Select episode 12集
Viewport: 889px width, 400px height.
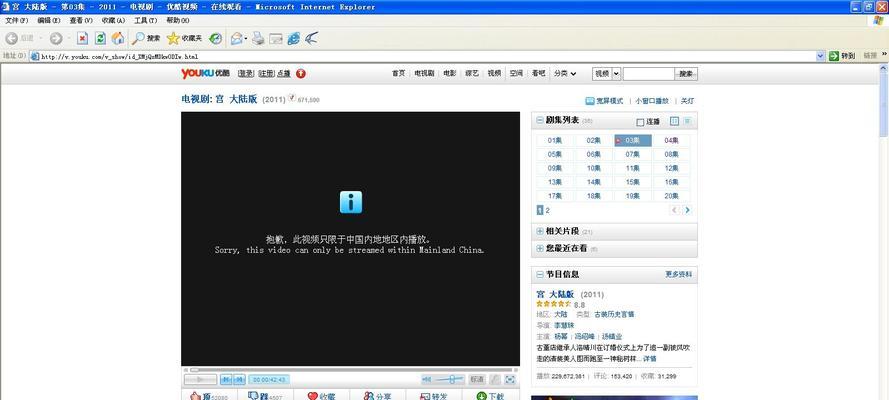(x=672, y=168)
